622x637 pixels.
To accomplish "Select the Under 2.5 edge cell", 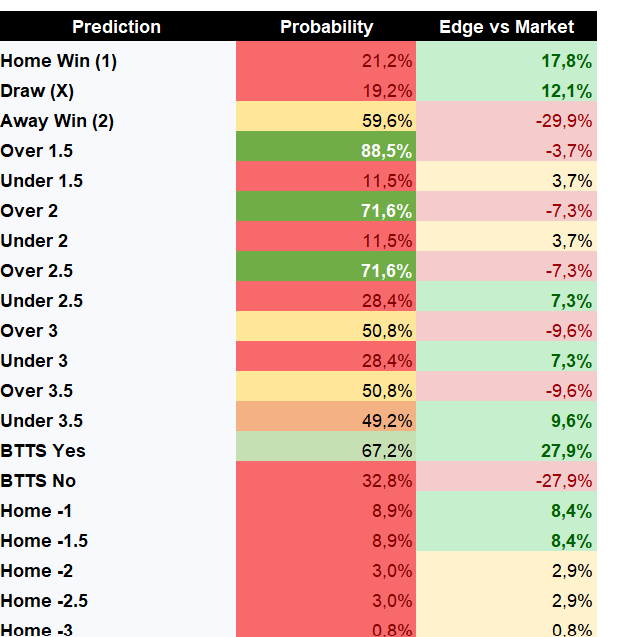I will [506, 301].
